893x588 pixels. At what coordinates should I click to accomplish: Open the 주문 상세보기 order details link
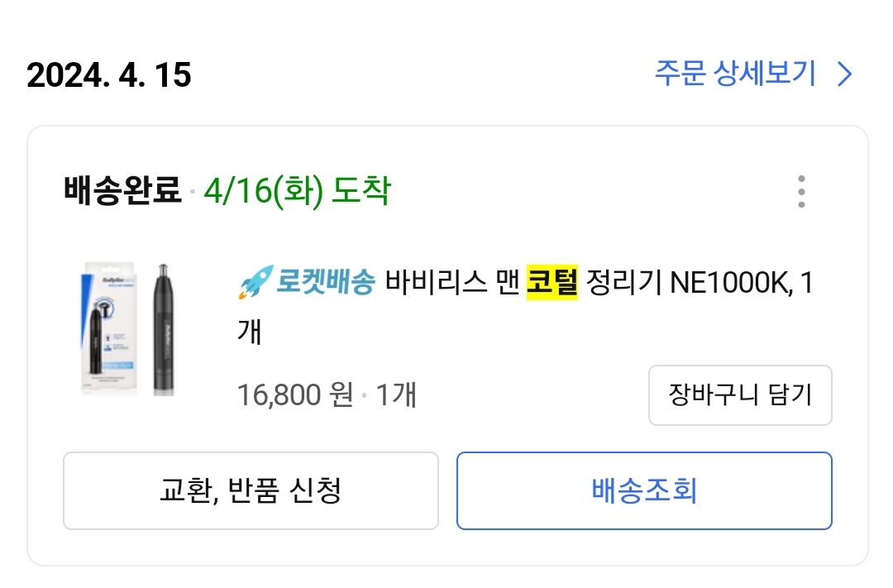734,74
